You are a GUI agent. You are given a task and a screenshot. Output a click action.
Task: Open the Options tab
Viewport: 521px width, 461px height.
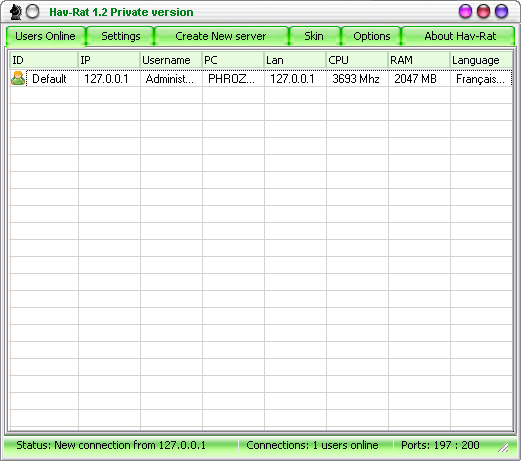[372, 36]
